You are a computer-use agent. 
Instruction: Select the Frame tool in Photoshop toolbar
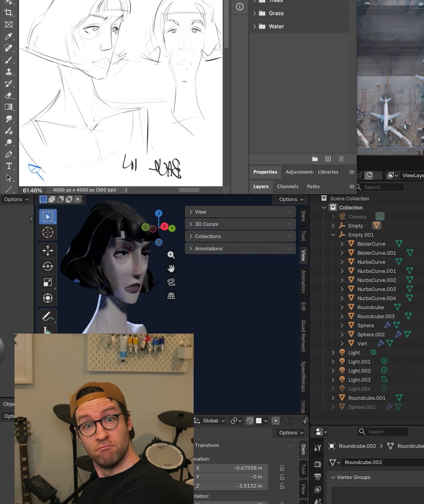click(x=9, y=25)
